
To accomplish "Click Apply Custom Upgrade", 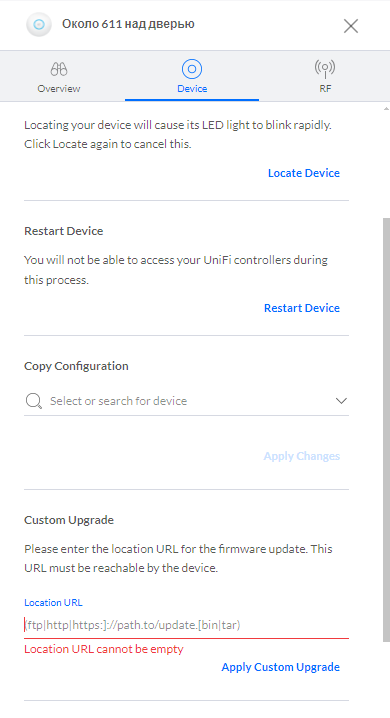I will [281, 667].
